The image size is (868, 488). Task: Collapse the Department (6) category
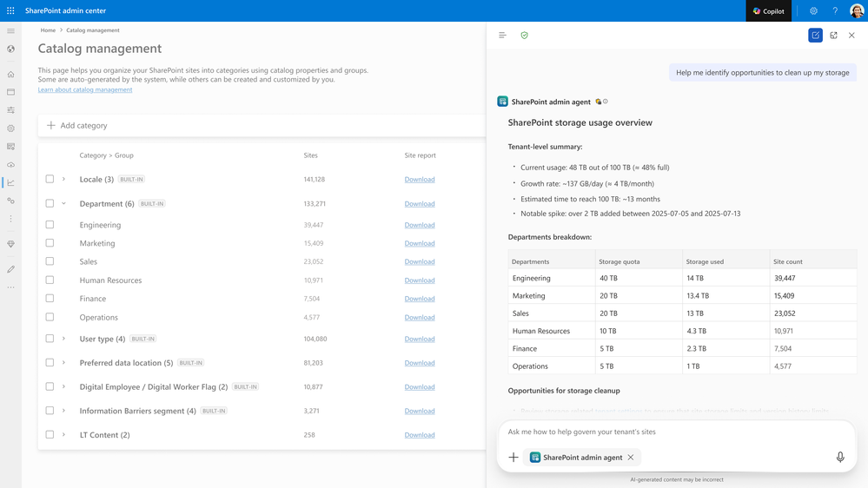tap(63, 203)
